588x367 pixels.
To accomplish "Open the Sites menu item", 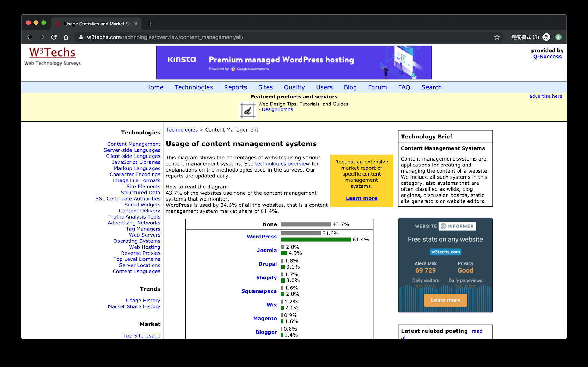I will [x=265, y=87].
